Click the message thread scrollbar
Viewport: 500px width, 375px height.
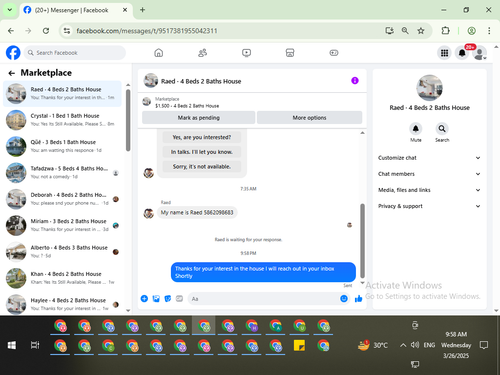coord(362,240)
